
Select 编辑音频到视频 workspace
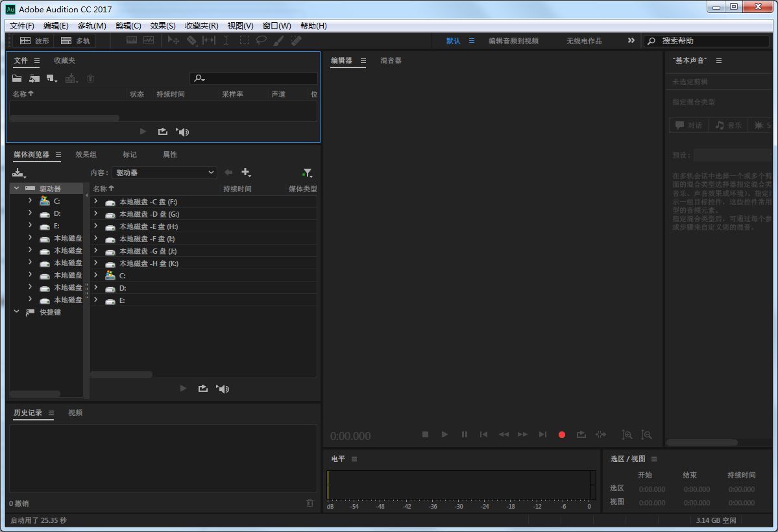pos(513,41)
